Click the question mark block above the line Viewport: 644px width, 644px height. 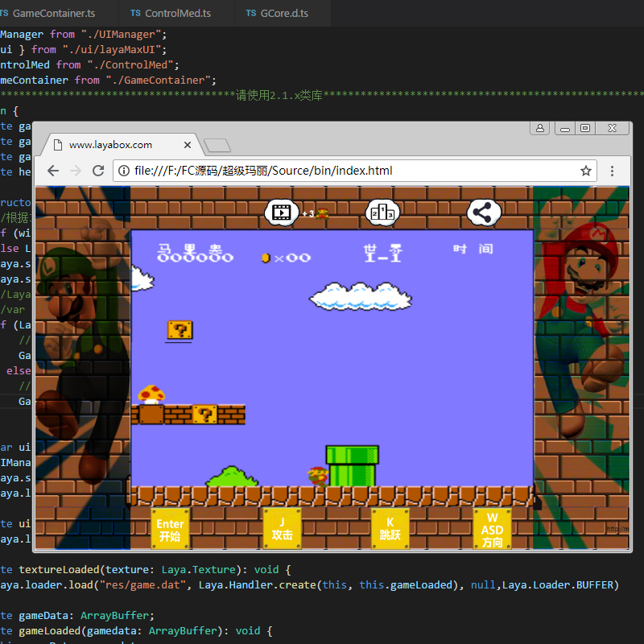[x=180, y=330]
